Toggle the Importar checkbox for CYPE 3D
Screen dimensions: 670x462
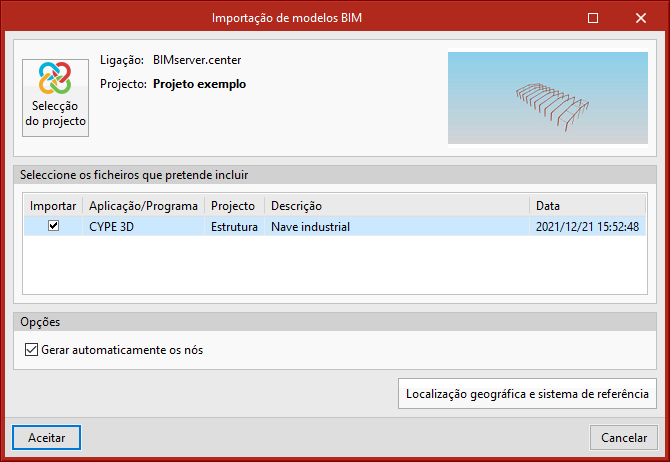[x=54, y=227]
